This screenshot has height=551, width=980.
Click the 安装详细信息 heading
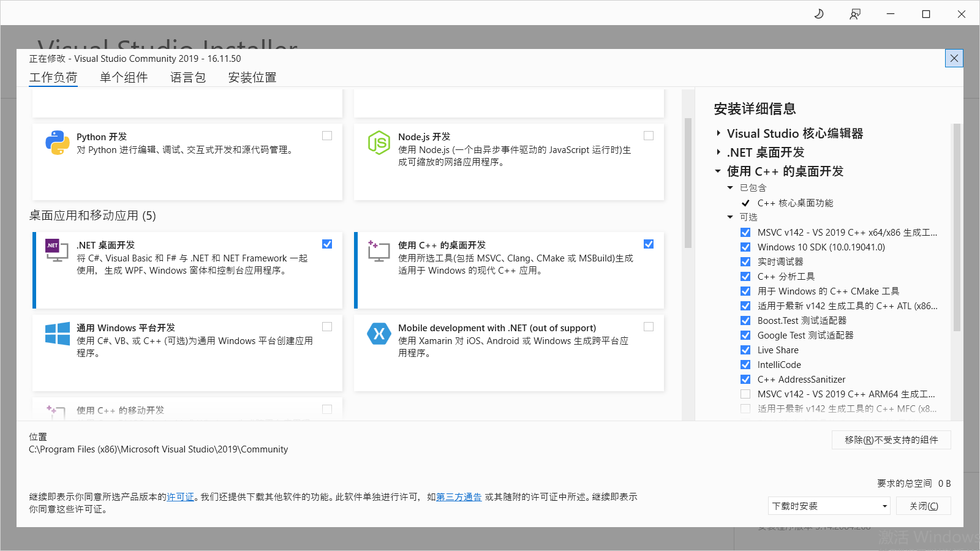coord(755,109)
